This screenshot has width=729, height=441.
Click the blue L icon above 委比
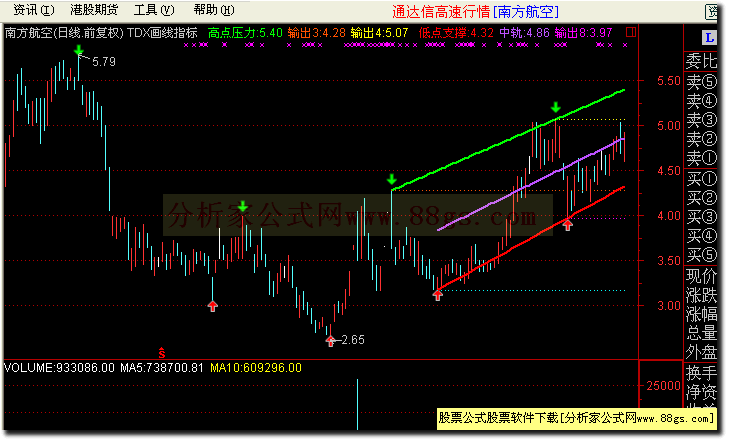(709, 38)
